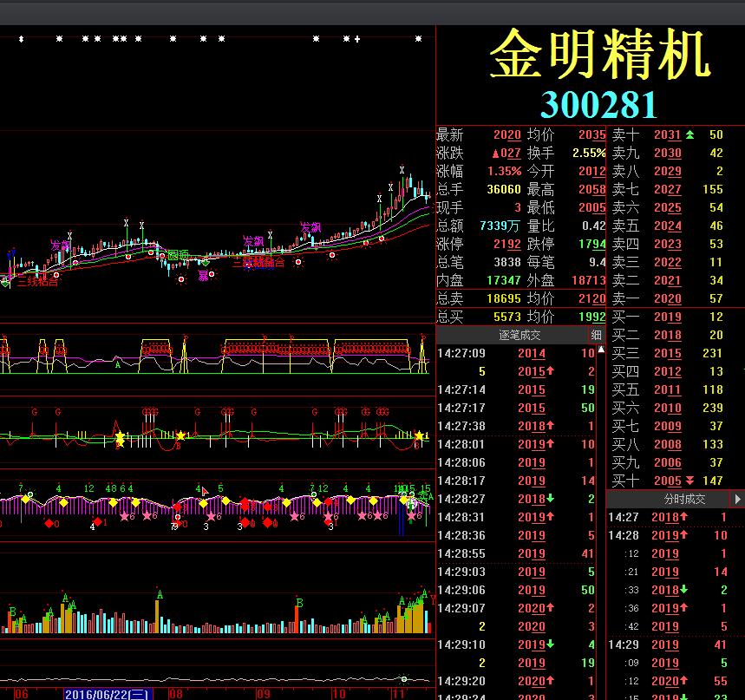Click the 11 marker on the time axis
This screenshot has height=700, width=745.
click(397, 694)
